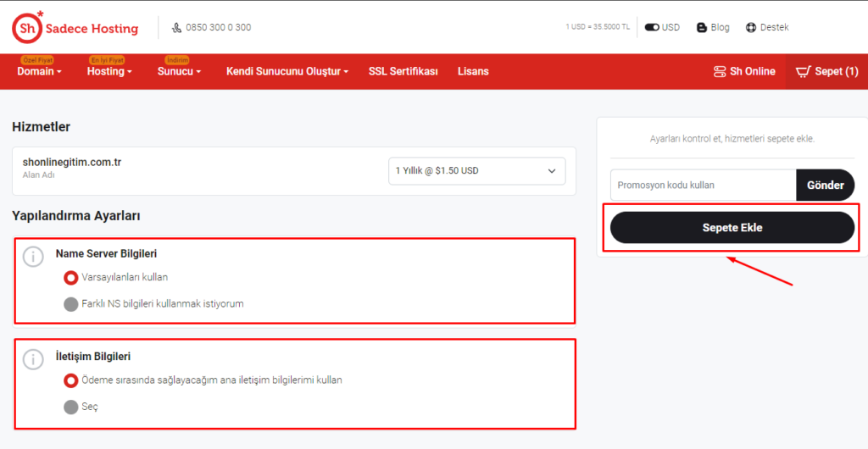
Task: Open the Sunucu menu
Action: coord(179,71)
